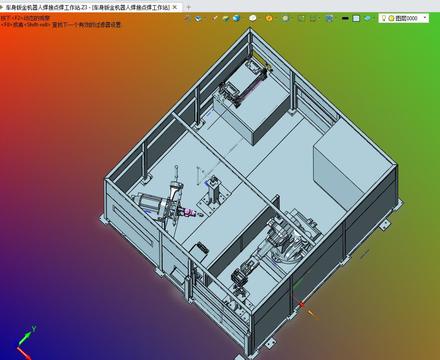Click the black line color swatch
Viewport: 440px width, 360px height.
(x=345, y=19)
